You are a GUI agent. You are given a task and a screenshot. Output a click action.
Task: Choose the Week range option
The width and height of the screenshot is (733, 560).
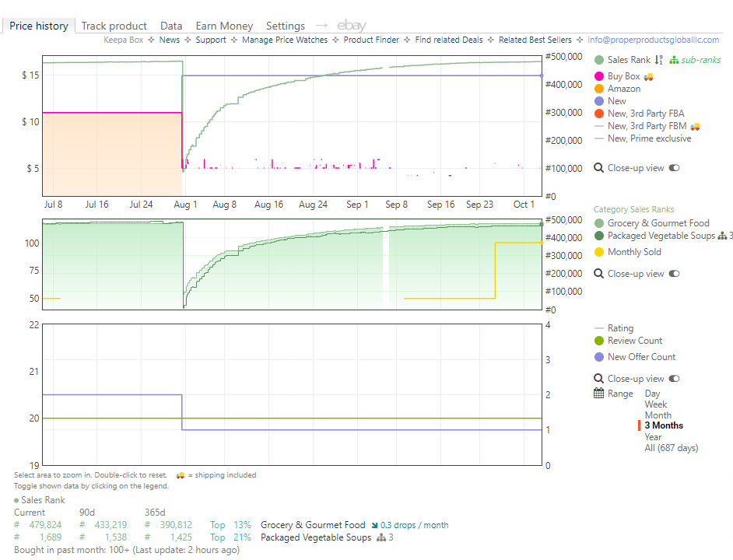point(656,404)
